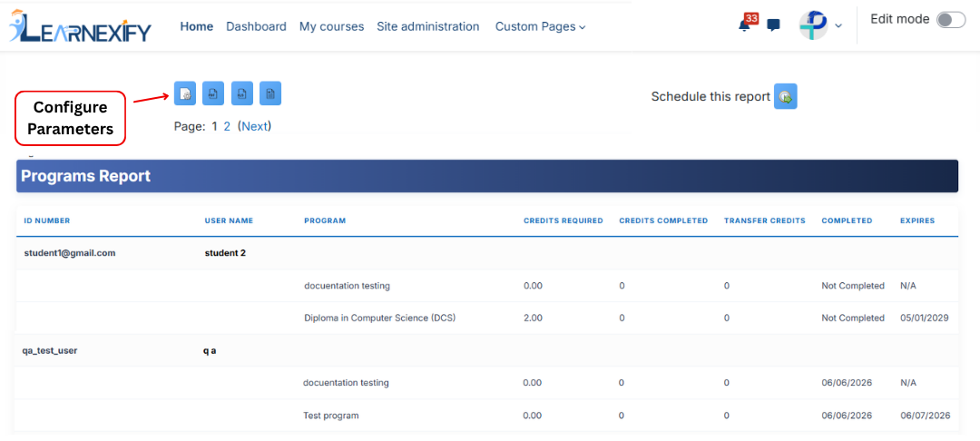
Task: Click the Next page link
Action: pos(254,126)
